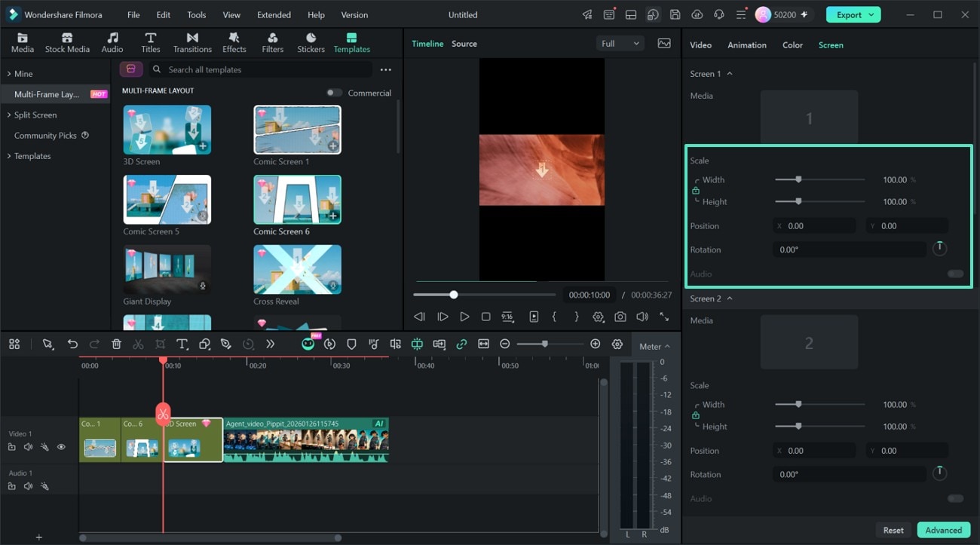Viewport: 980px width, 545px height.
Task: Select Community Picks in the sidebar
Action: pos(45,136)
